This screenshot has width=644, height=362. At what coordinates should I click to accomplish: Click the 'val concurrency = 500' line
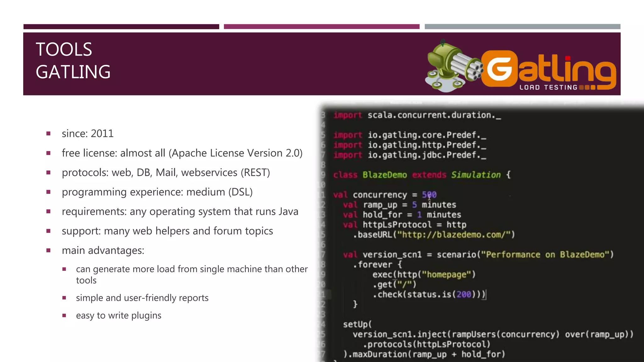(385, 195)
